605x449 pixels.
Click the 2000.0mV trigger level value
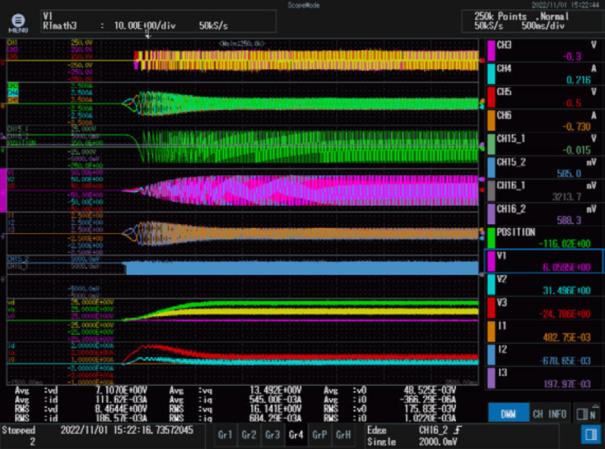coord(440,441)
